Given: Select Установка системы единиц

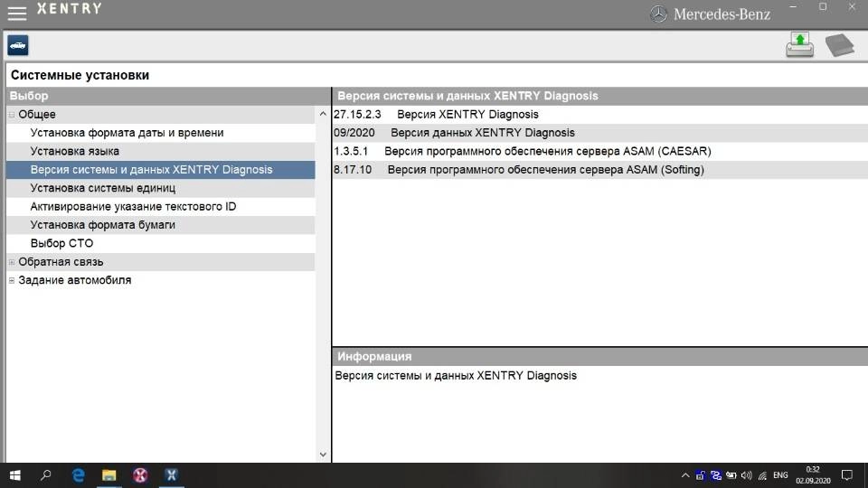Looking at the screenshot, I should [x=161, y=188].
